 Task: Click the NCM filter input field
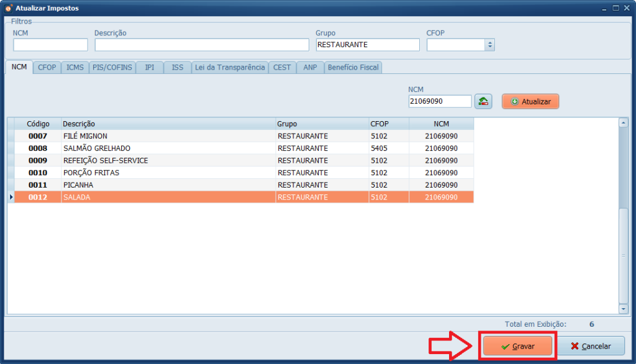click(x=50, y=45)
